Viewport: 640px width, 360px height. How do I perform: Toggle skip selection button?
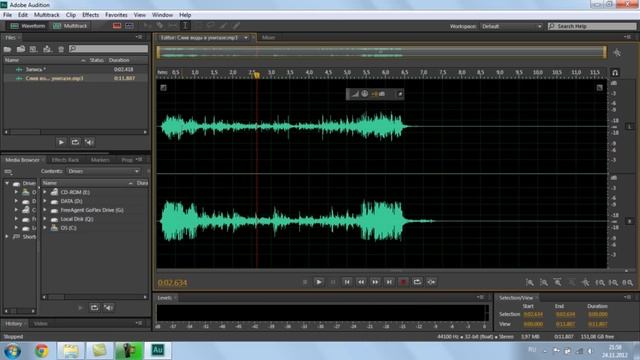pyautogui.click(x=431, y=282)
